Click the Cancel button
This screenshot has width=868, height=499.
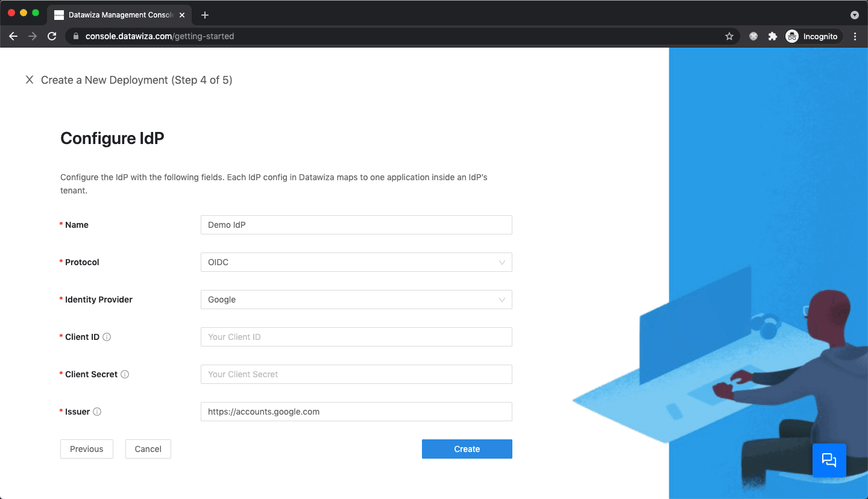click(x=148, y=449)
